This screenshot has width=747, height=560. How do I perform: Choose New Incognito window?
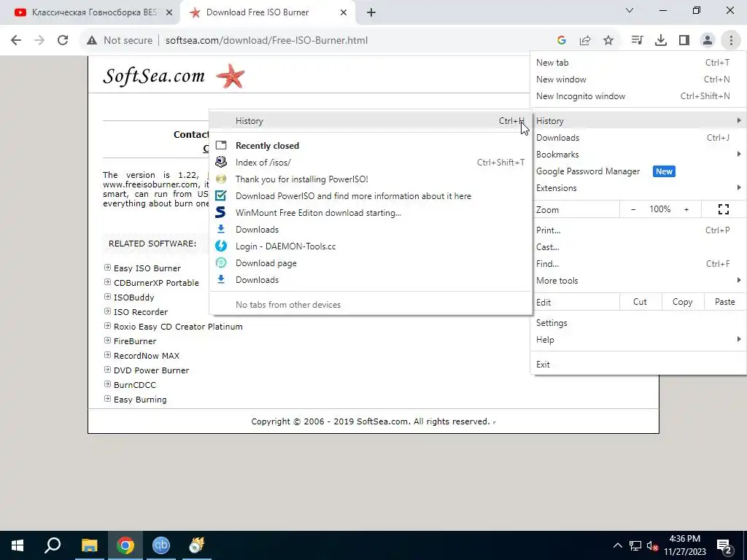point(638,96)
